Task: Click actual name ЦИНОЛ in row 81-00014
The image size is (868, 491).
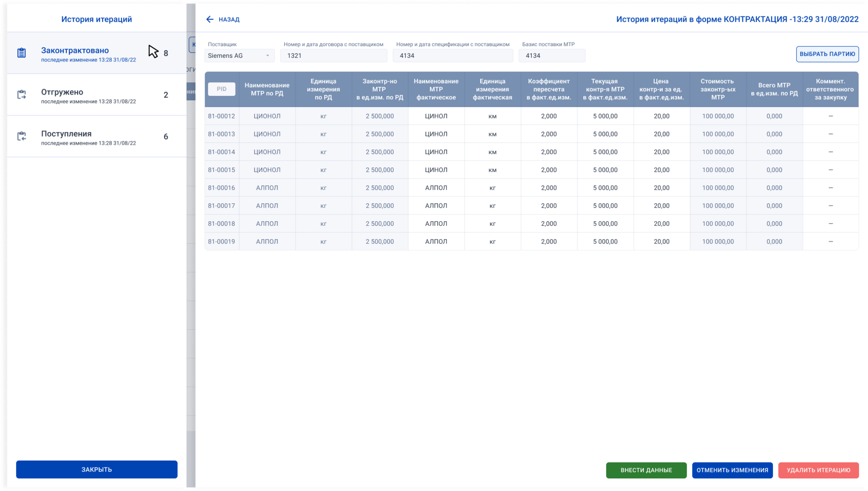Action: pos(436,152)
